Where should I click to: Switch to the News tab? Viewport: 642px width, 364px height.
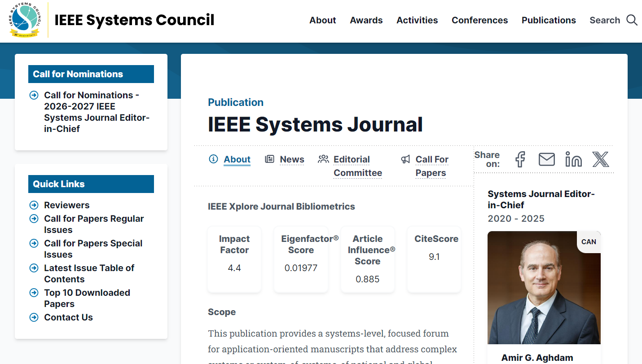[x=292, y=159]
